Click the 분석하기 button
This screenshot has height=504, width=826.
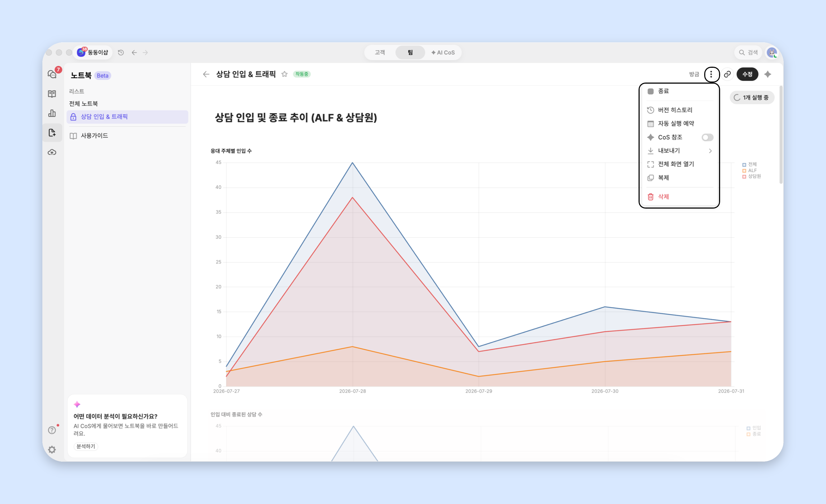tap(86, 446)
